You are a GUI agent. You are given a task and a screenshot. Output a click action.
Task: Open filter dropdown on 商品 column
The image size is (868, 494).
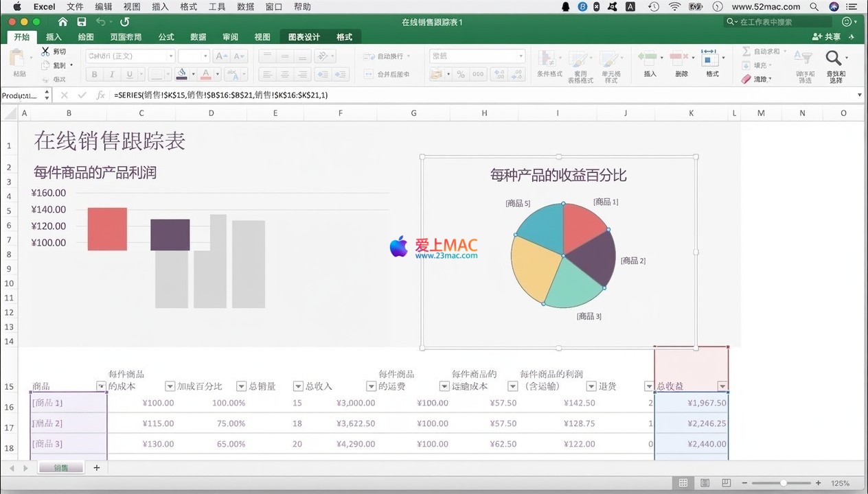tap(101, 386)
